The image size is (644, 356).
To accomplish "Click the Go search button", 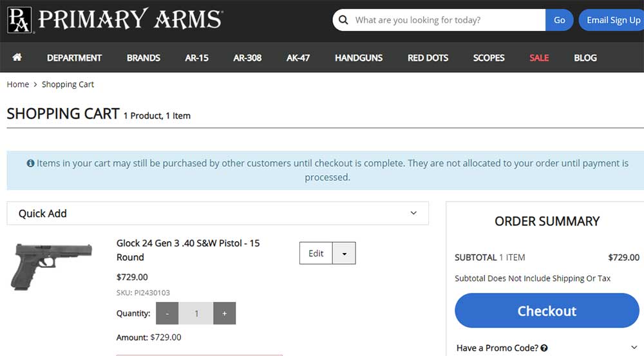I will point(560,20).
